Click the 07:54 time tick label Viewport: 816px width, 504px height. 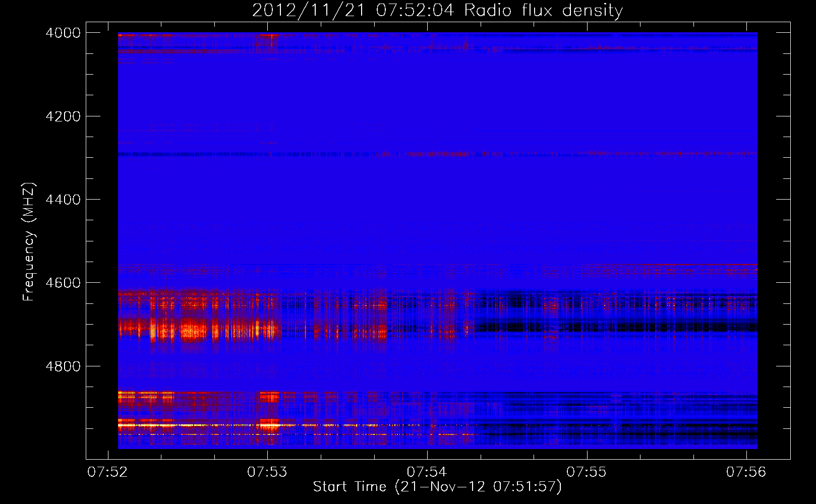tap(427, 472)
